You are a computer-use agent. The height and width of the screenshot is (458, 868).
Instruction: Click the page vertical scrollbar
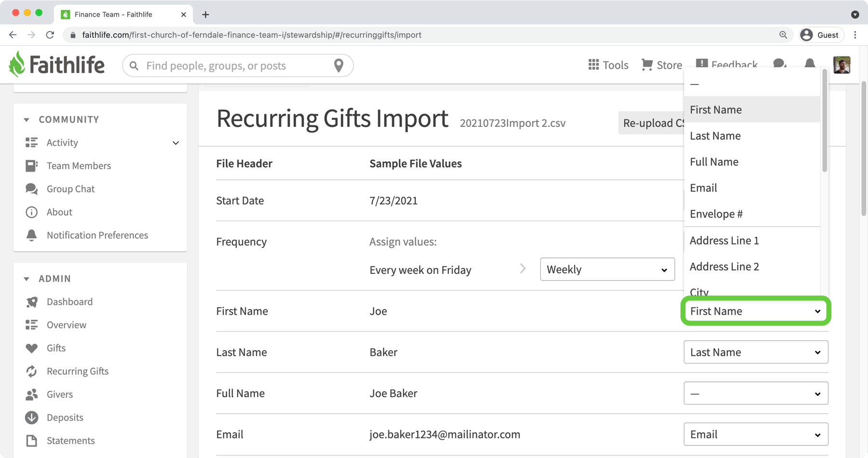click(863, 148)
